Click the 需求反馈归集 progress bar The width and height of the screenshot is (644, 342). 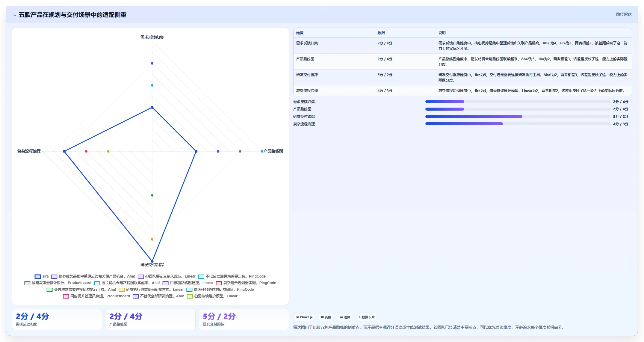pyautogui.click(x=518, y=102)
